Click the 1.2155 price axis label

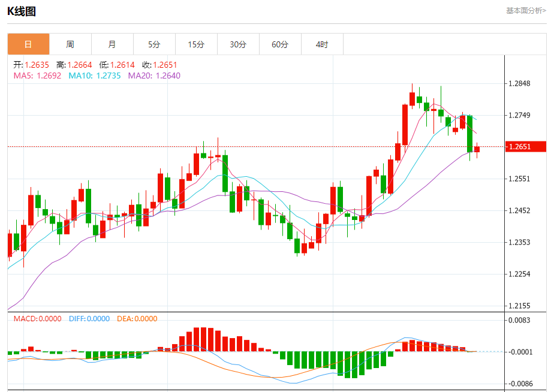(x=519, y=306)
